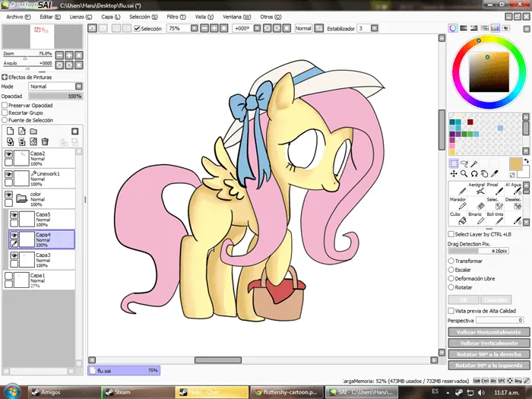Show the color wheel panel
Screen dimensions: 532x399
coord(453,29)
